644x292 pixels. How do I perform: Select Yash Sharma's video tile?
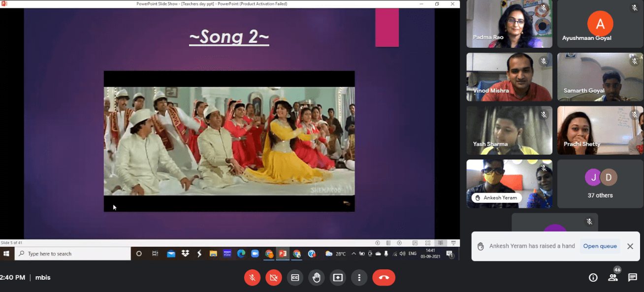(510, 130)
